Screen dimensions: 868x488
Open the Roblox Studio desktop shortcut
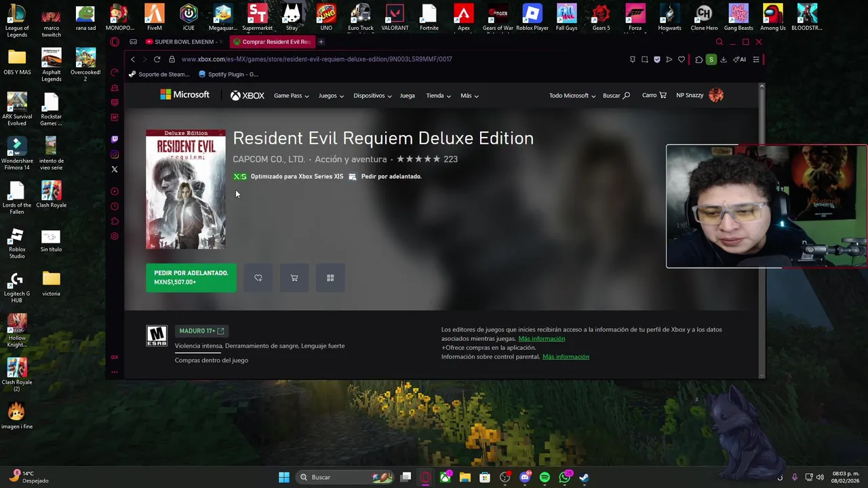17,243
